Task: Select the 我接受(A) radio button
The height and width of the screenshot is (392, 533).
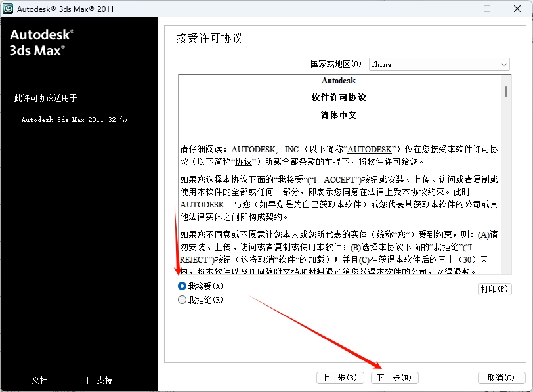Action: tap(182, 286)
